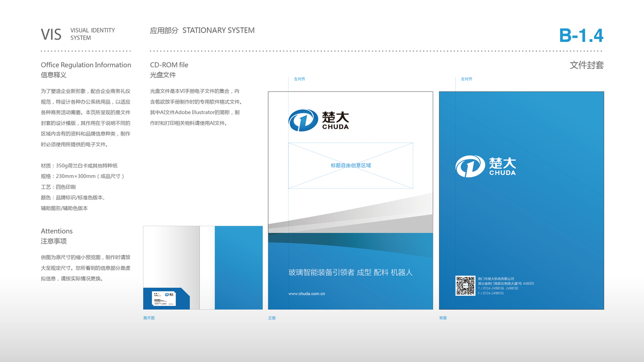
Task: Select the black 楚大 CHUDA wordmark on front cover
Action: (x=335, y=120)
